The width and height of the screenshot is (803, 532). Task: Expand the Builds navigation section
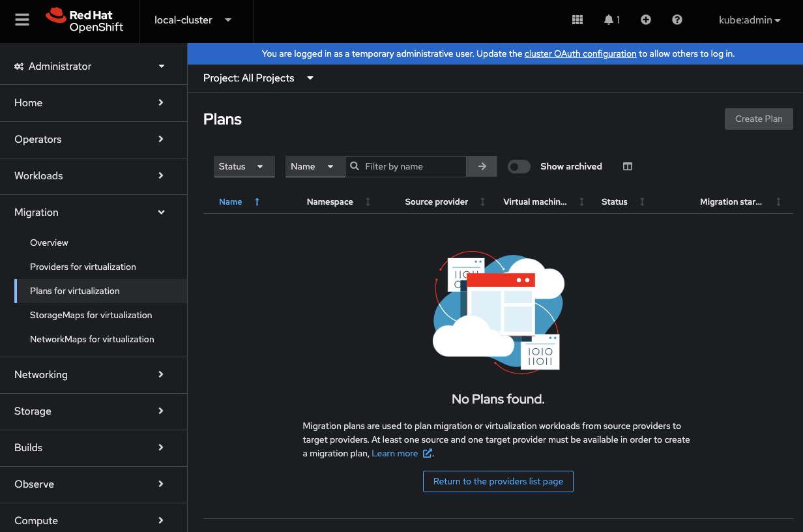(x=93, y=448)
